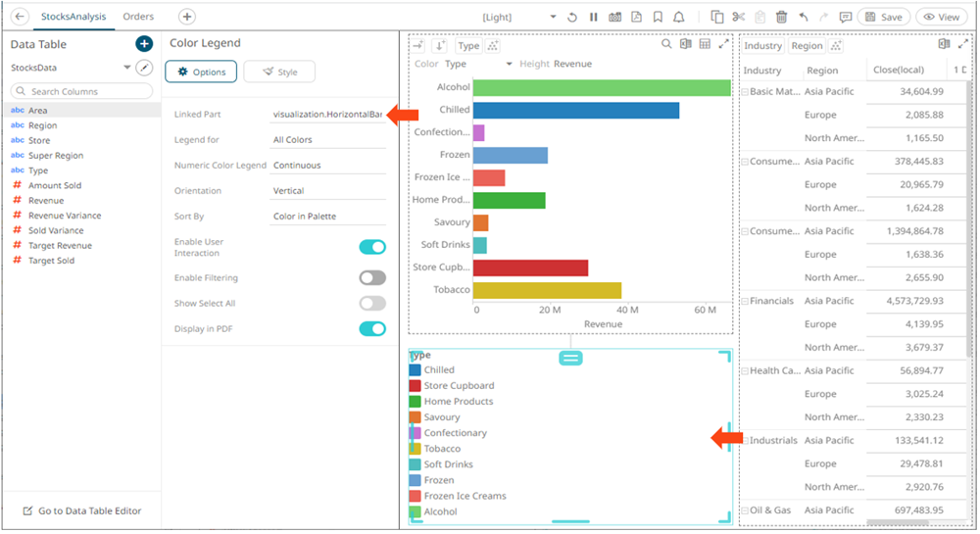The height and width of the screenshot is (534, 980).
Task: Switch to the Orders tab
Action: 138,17
